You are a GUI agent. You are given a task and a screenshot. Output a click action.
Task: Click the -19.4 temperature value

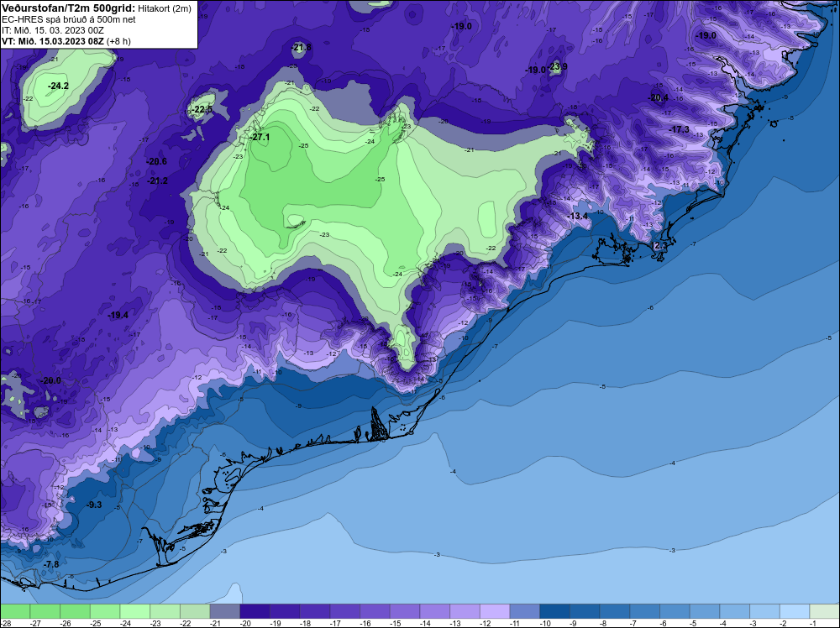[x=118, y=315]
